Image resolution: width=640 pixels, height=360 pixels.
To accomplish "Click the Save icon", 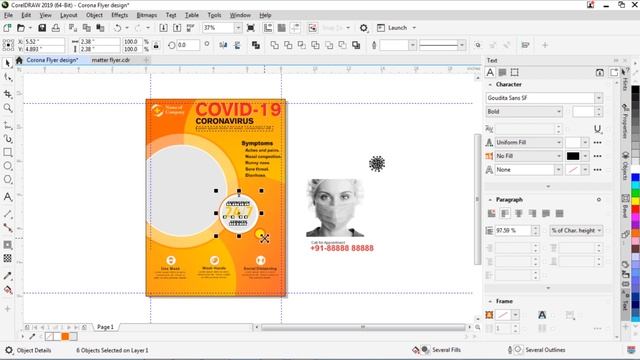I will click(x=42, y=28).
